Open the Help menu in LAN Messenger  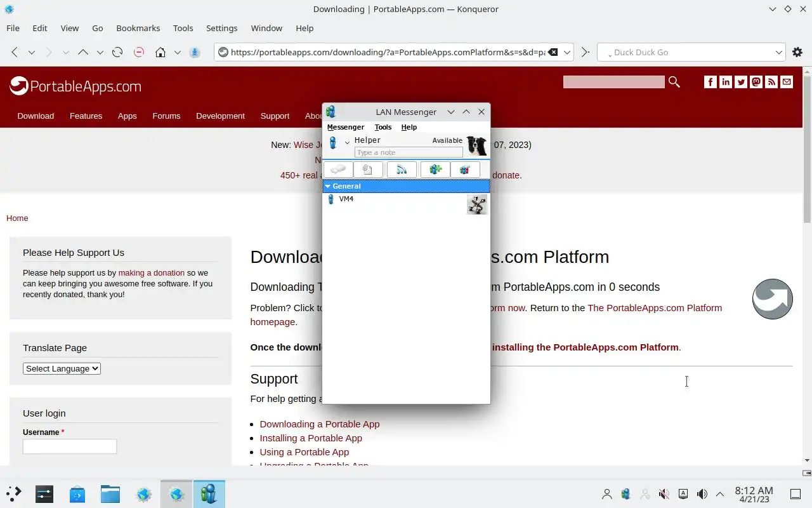coord(409,127)
